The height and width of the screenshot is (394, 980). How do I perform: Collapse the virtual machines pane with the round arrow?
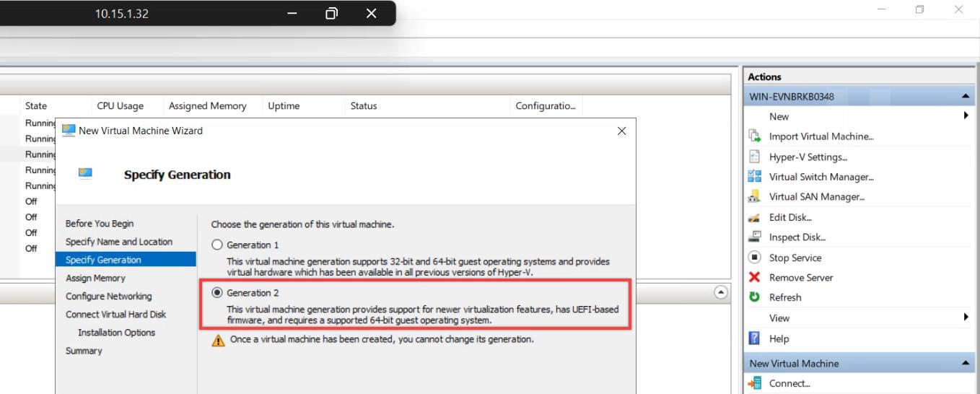point(720,292)
